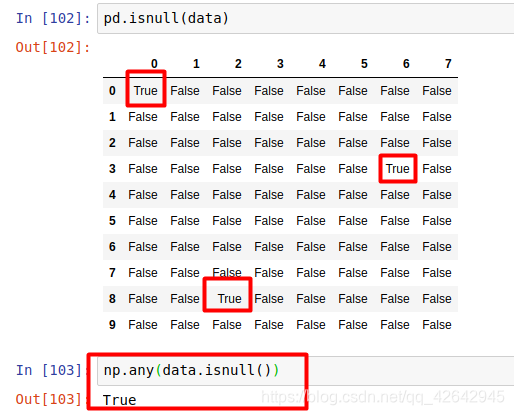The height and width of the screenshot is (415, 514).
Task: Click row index label 6
Action: tap(112, 247)
